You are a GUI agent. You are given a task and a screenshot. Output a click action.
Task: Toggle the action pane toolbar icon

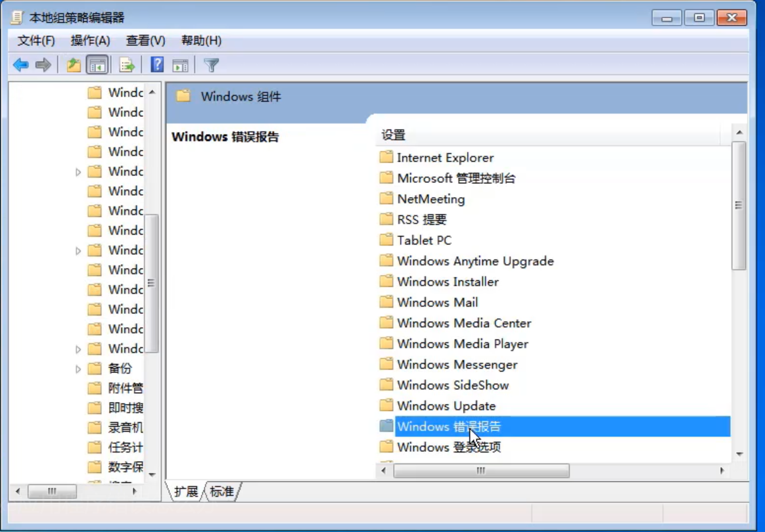tap(180, 64)
